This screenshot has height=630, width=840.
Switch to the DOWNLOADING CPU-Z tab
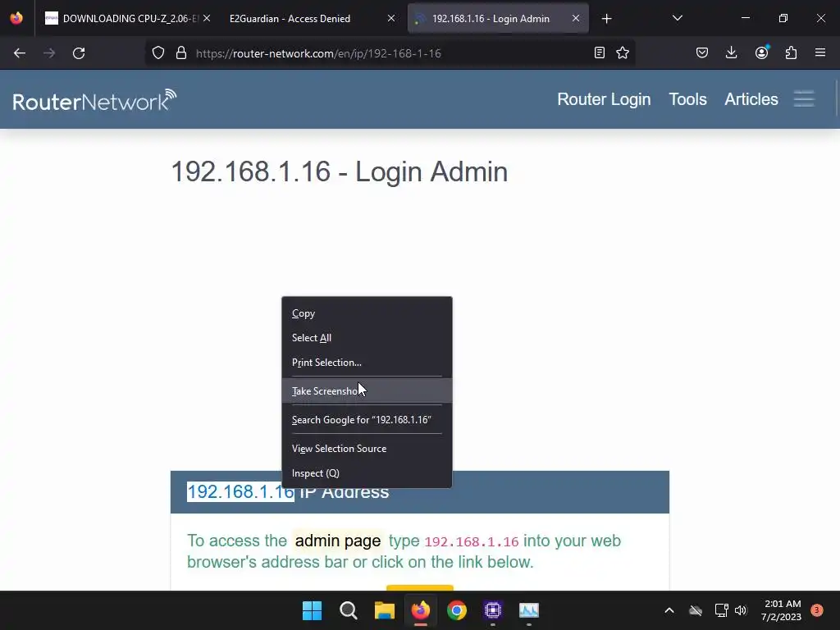(129, 18)
